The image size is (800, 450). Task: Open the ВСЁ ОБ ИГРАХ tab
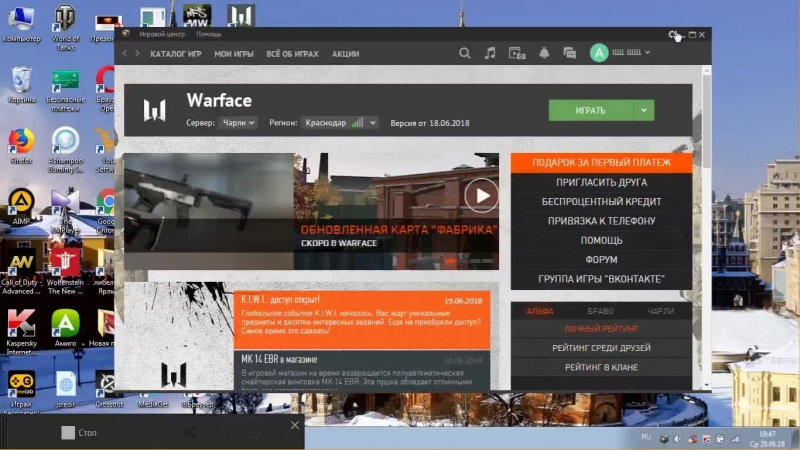(x=292, y=54)
